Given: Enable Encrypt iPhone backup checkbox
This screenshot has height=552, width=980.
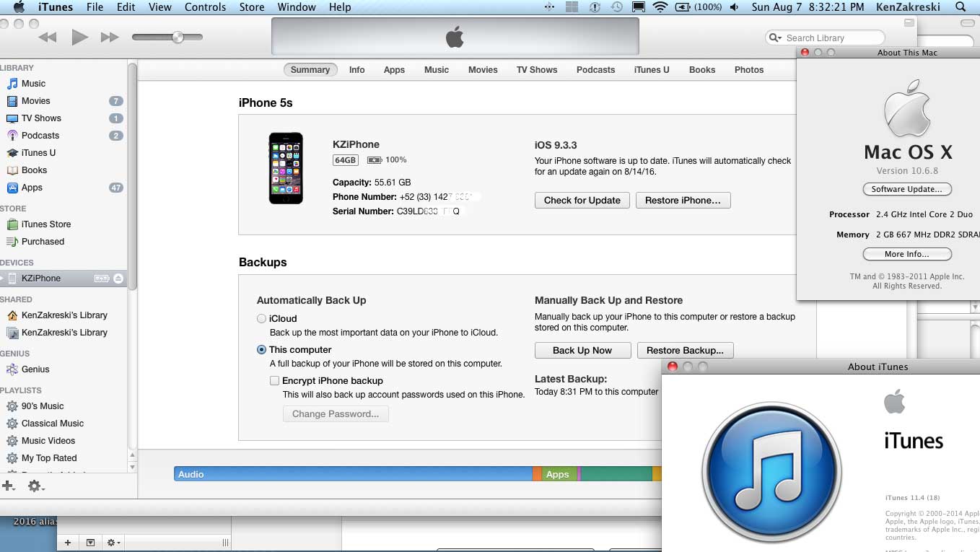Looking at the screenshot, I should 274,381.
